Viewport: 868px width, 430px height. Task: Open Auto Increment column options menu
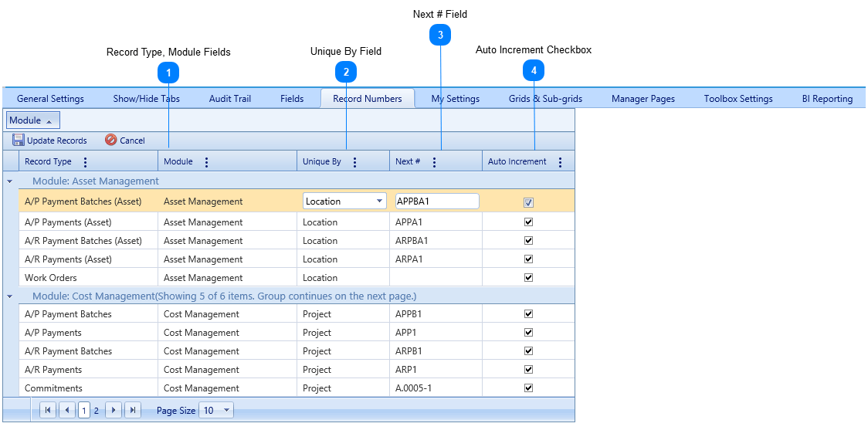pos(560,162)
